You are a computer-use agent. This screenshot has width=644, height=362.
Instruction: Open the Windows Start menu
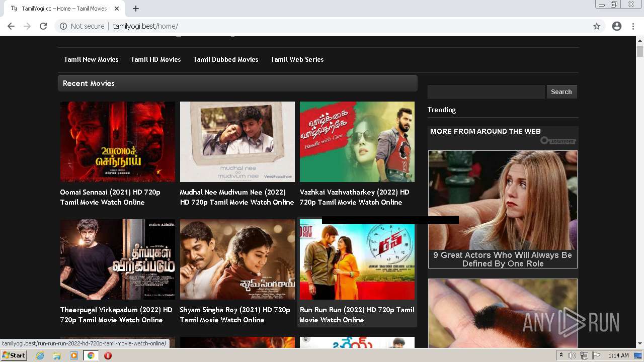point(14,355)
